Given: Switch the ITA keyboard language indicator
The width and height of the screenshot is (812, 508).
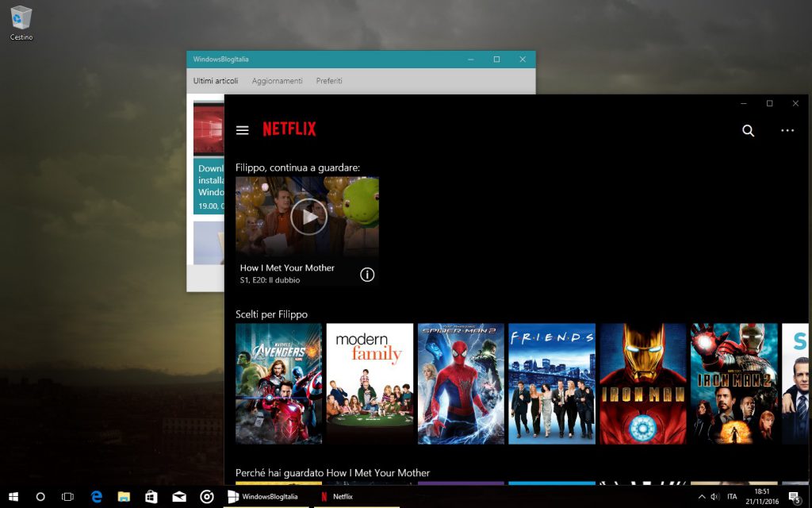Looking at the screenshot, I should click(x=730, y=498).
